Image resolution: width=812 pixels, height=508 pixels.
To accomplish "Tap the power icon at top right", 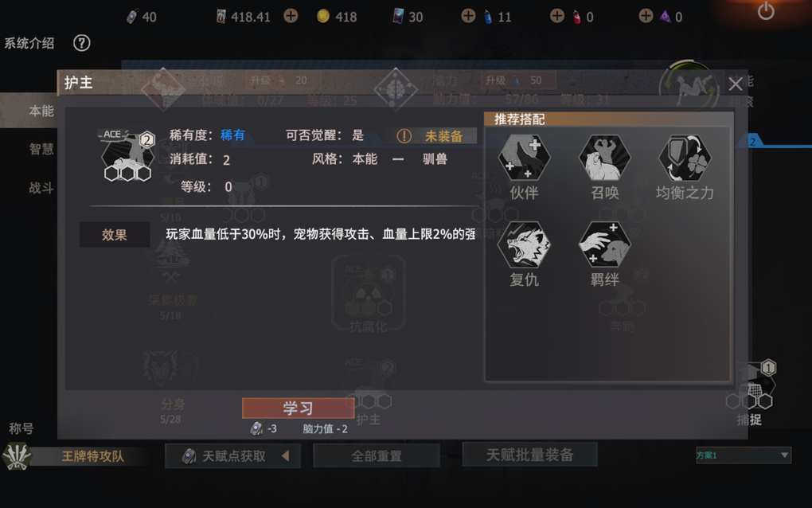I will 766,11.
